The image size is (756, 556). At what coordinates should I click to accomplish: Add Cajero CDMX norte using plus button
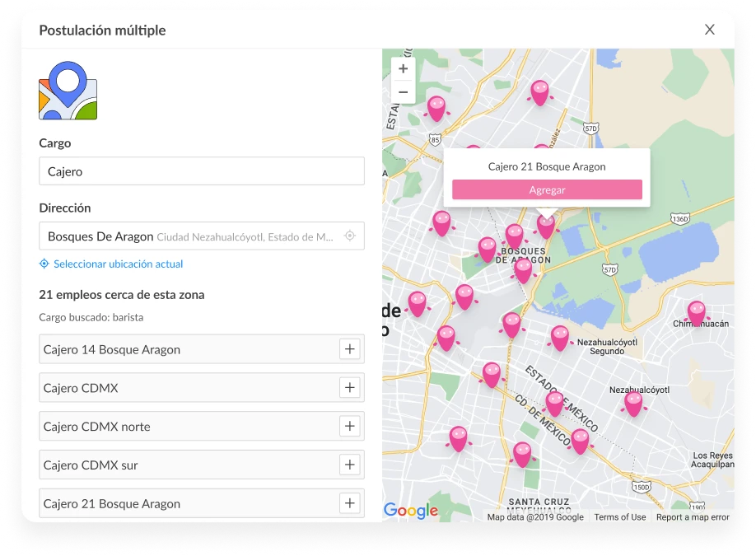pyautogui.click(x=350, y=427)
